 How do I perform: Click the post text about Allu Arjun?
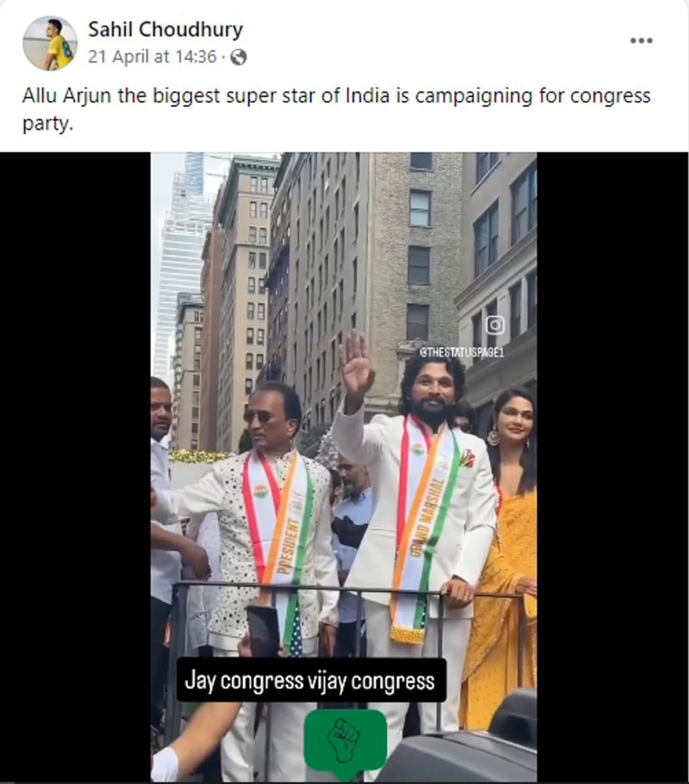[x=336, y=110]
